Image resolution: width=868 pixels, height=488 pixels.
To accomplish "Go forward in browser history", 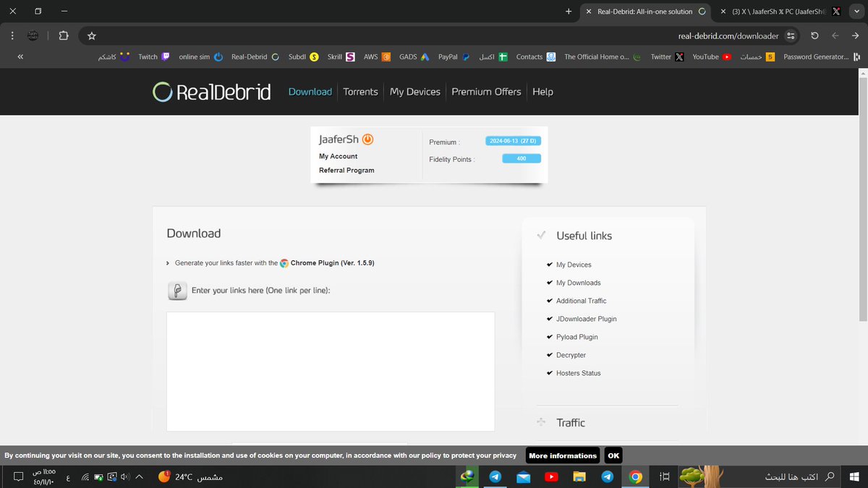I will tap(835, 35).
